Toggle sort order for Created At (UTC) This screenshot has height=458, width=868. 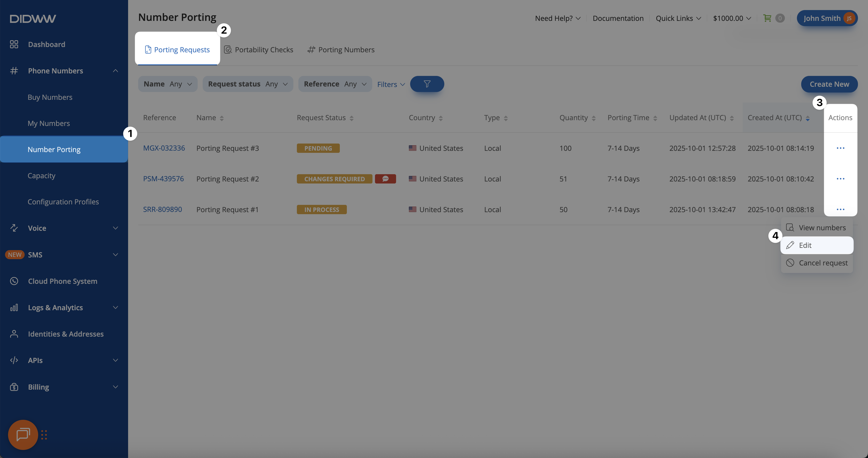click(808, 118)
